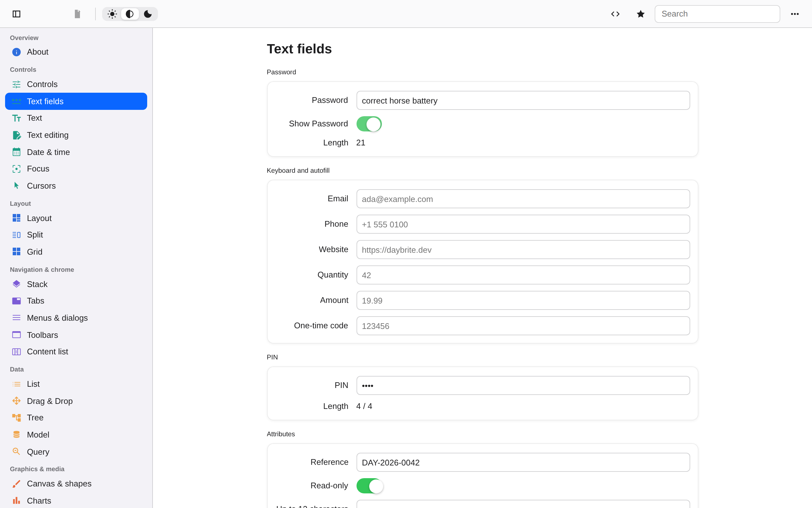Switch to dark theme moon icon
This screenshot has height=508, width=812.
[147, 14]
